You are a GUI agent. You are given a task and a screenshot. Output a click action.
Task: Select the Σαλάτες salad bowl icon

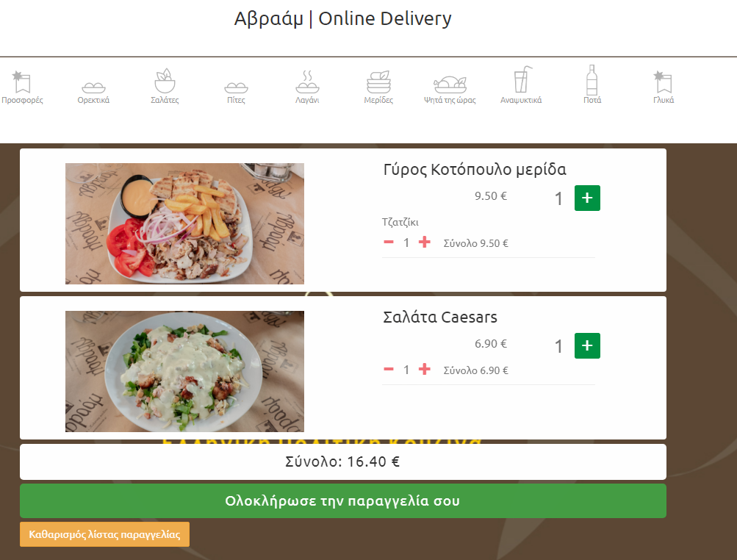tap(165, 81)
